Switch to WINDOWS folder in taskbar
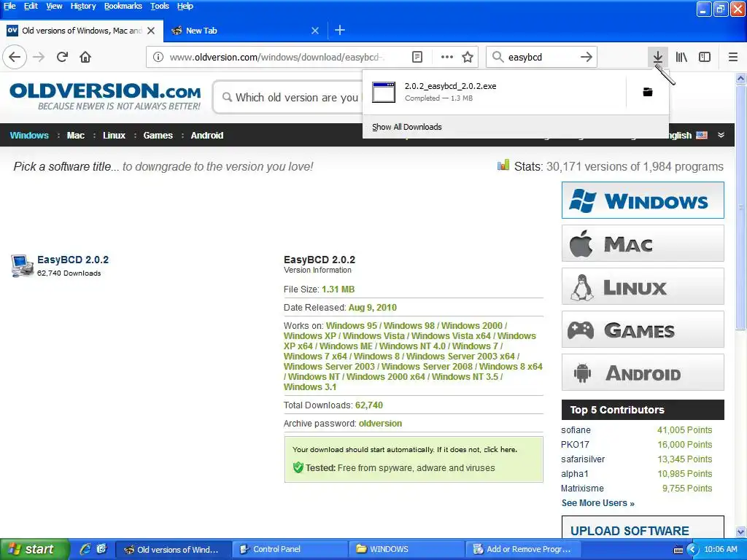The width and height of the screenshot is (747, 560). 407,549
